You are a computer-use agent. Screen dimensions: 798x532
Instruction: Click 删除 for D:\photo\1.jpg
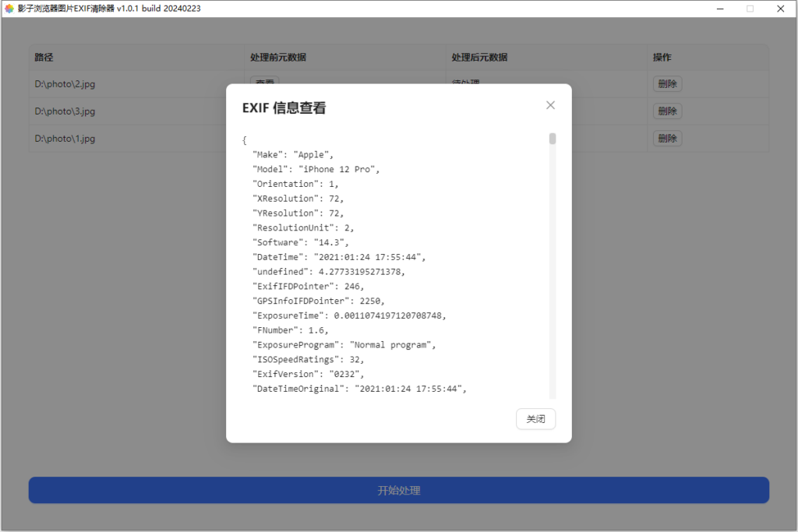[x=667, y=139]
